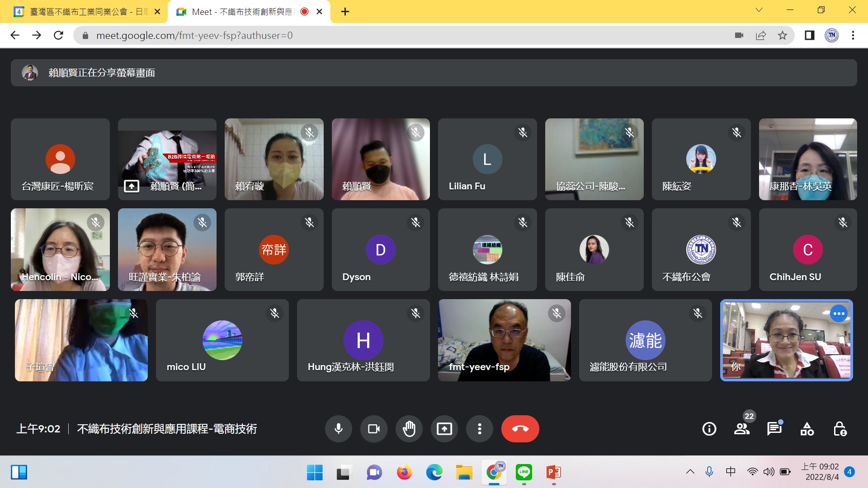Open meeting details info icon
Screen dimensions: 868x488
click(x=709, y=428)
